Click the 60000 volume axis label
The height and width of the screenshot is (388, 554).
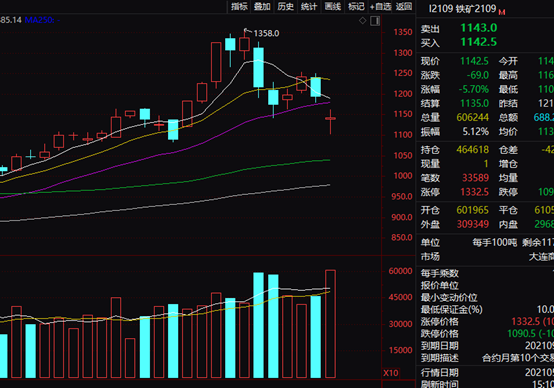click(400, 271)
